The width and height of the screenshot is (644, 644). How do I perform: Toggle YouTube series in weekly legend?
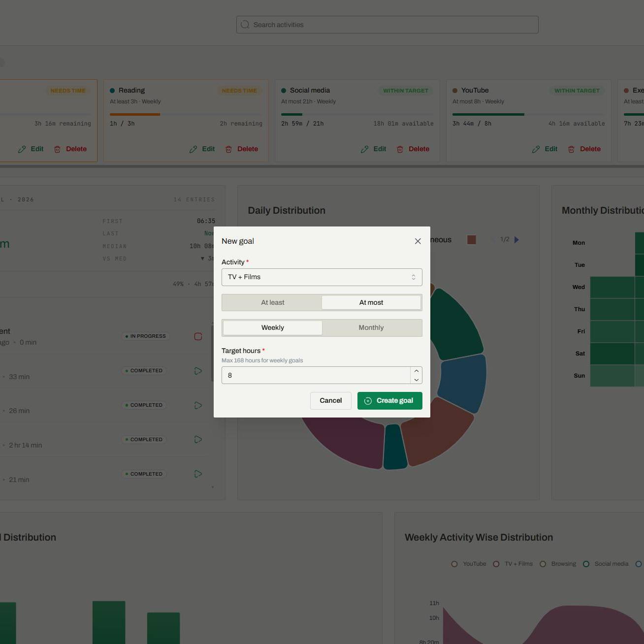(x=469, y=564)
